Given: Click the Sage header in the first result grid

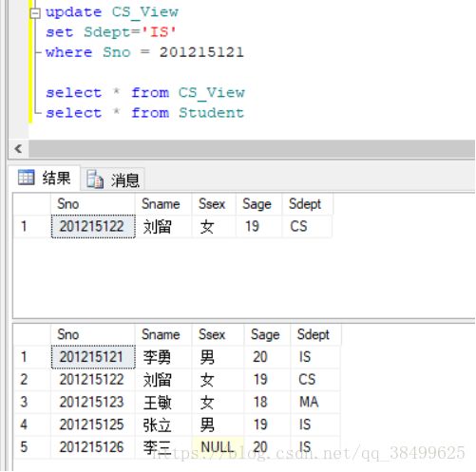Looking at the screenshot, I should point(258,204).
